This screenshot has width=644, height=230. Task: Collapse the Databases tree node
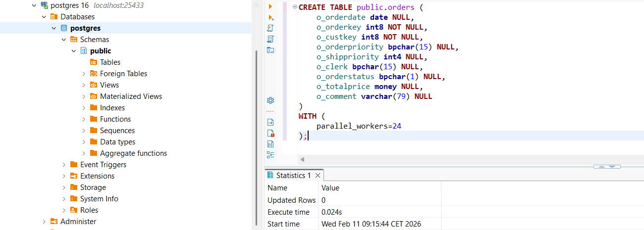click(44, 17)
